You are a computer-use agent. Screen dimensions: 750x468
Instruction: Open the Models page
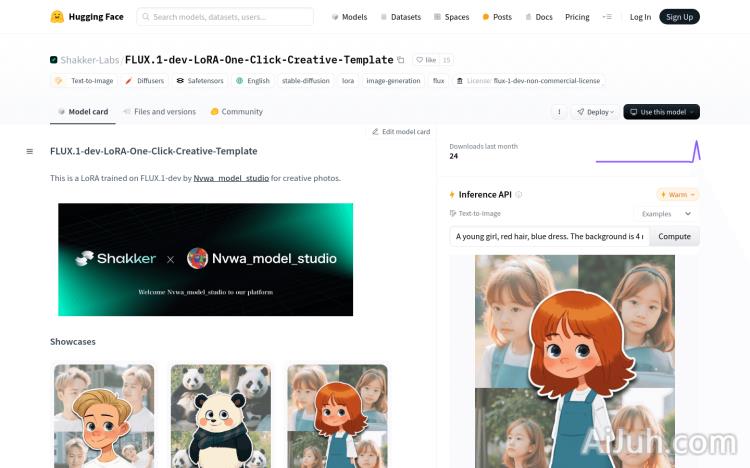pos(349,17)
